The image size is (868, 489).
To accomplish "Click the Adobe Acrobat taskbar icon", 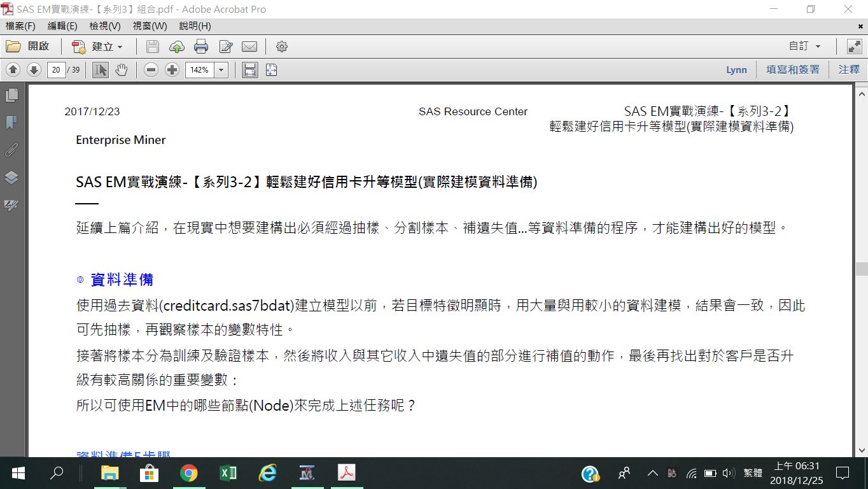I will click(x=346, y=473).
